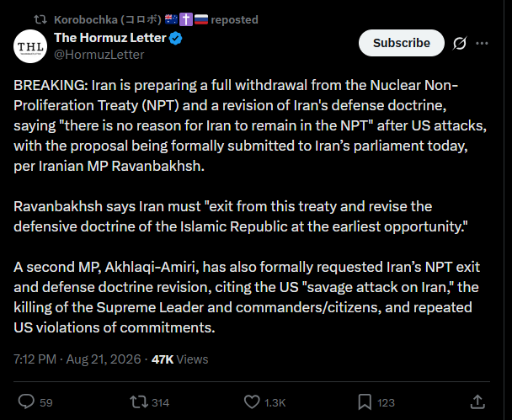
Task: Open The Hormuz Letter profile name
Action: [x=110, y=38]
